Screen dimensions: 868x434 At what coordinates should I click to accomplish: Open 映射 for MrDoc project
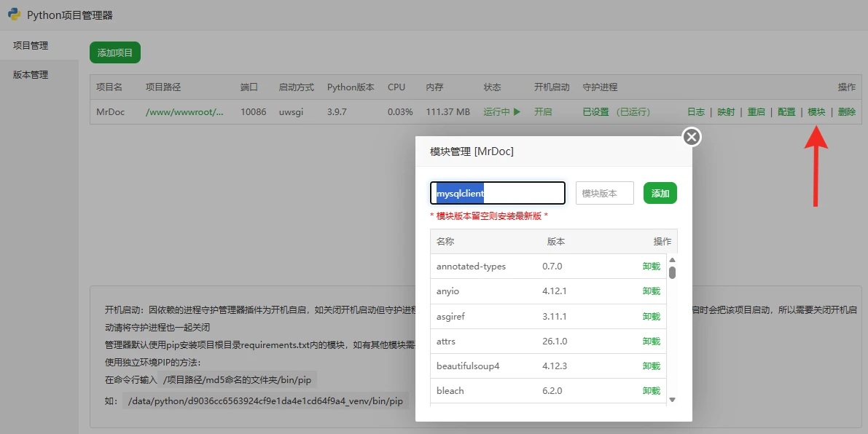coord(726,111)
